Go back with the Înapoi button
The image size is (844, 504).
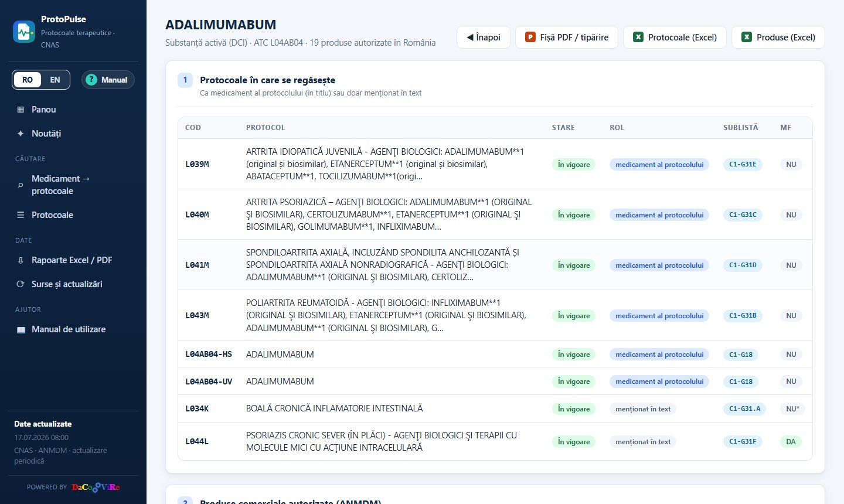pyautogui.click(x=484, y=37)
